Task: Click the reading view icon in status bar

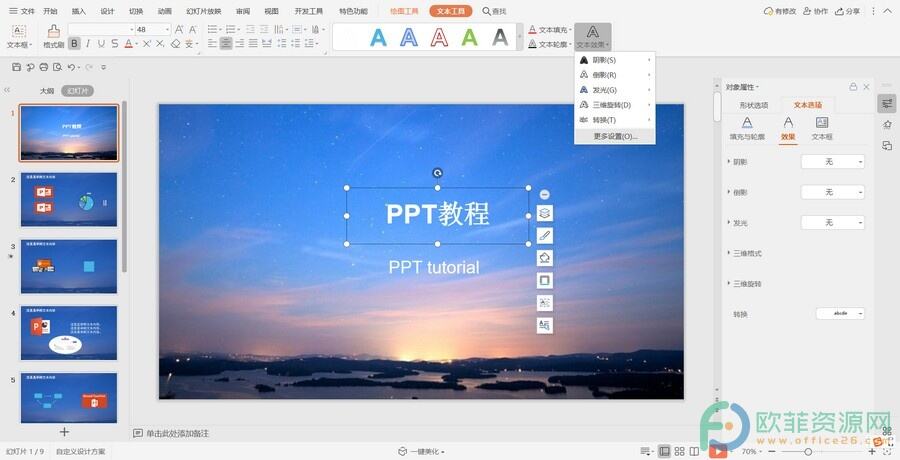Action: [x=694, y=451]
